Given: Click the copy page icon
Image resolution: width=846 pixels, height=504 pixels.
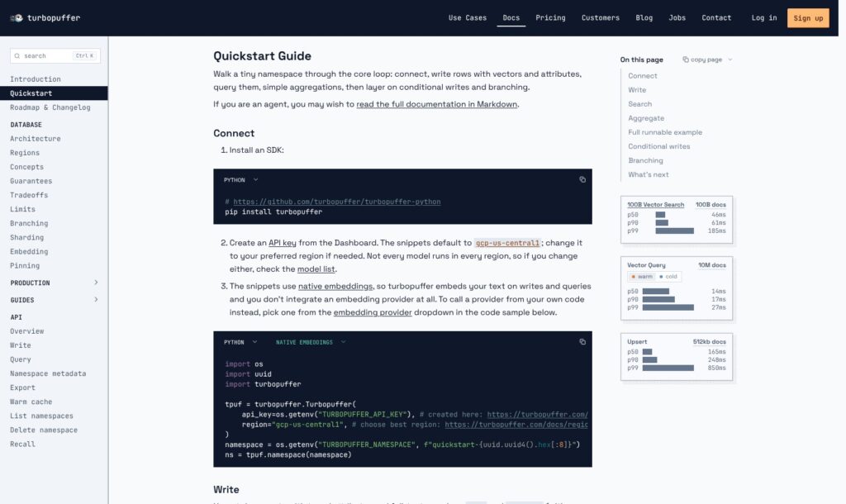Looking at the screenshot, I should (685, 59).
